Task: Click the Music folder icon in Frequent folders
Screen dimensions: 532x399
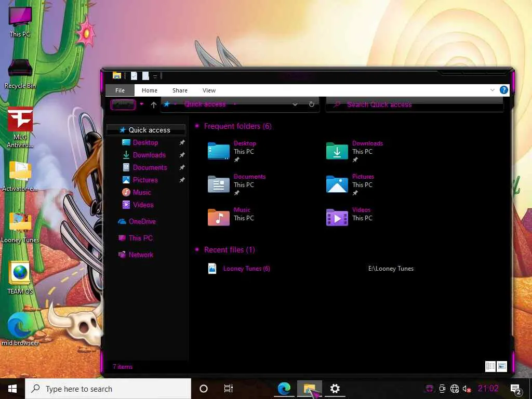Action: pyautogui.click(x=219, y=218)
